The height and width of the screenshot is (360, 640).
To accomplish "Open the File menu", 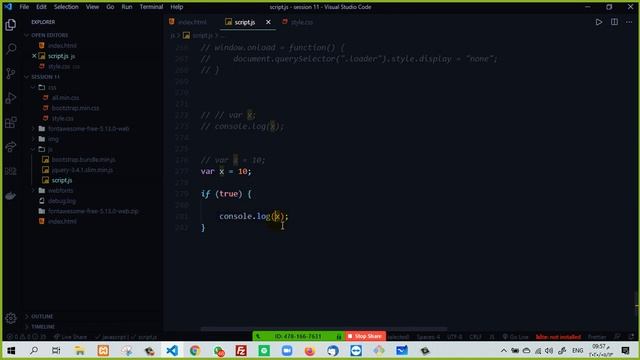I will coord(24,7).
